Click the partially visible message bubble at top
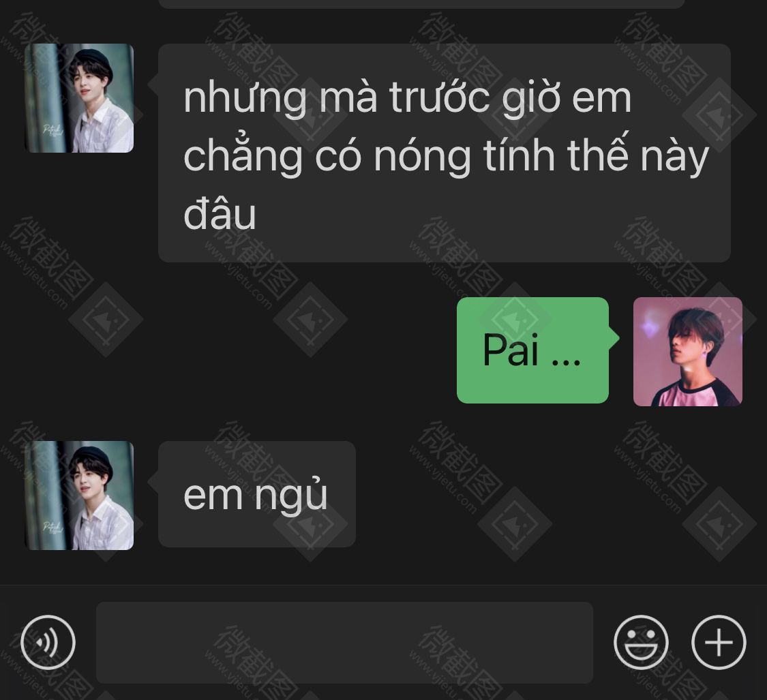 pos(421,4)
